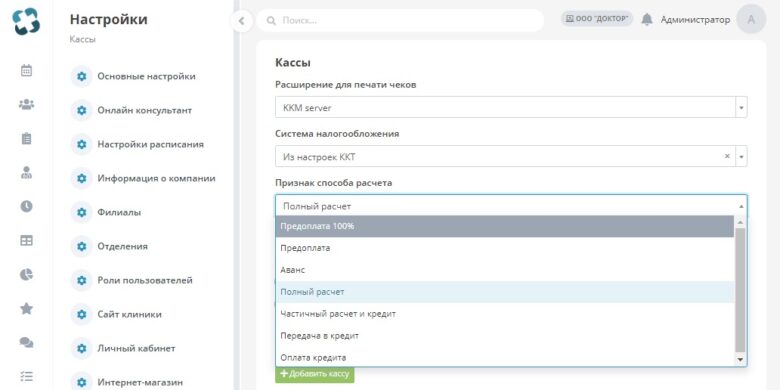Click gear icon beside Интернет-магазин
Screen dimensions: 780x390
(82, 382)
